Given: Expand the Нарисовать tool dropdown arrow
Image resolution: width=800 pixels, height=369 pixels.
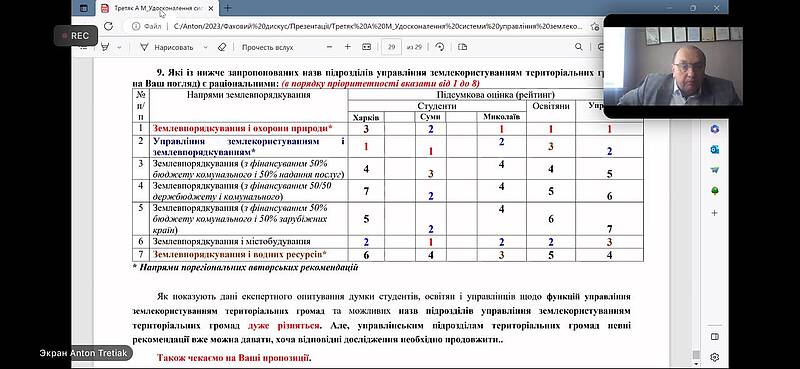Looking at the screenshot, I should click(x=206, y=47).
